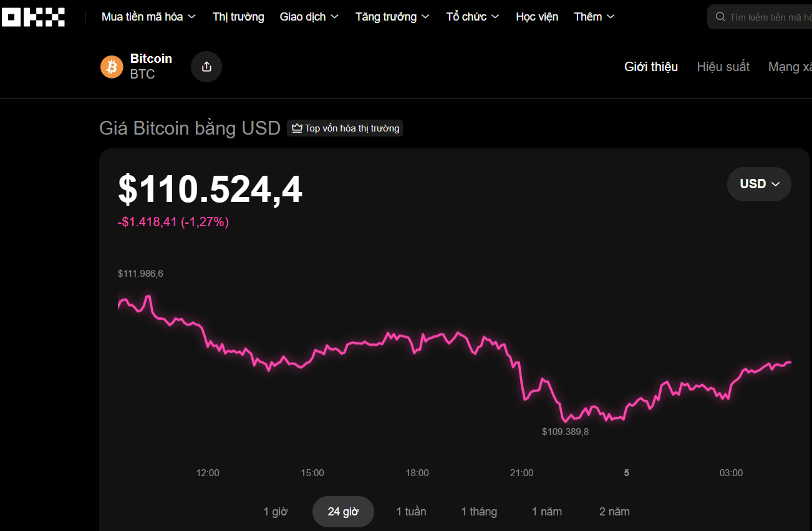This screenshot has height=531, width=812.
Task: Switch chart to 1 năm range
Action: point(547,512)
